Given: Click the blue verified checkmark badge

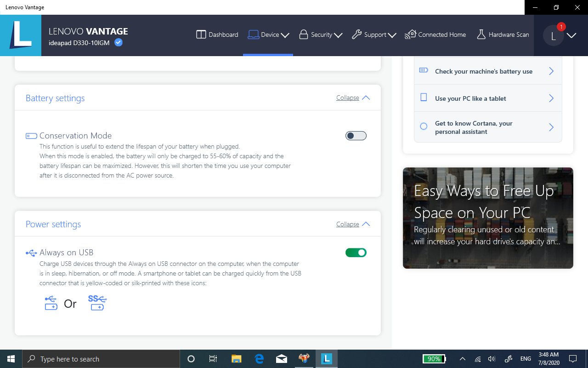Looking at the screenshot, I should 119,43.
